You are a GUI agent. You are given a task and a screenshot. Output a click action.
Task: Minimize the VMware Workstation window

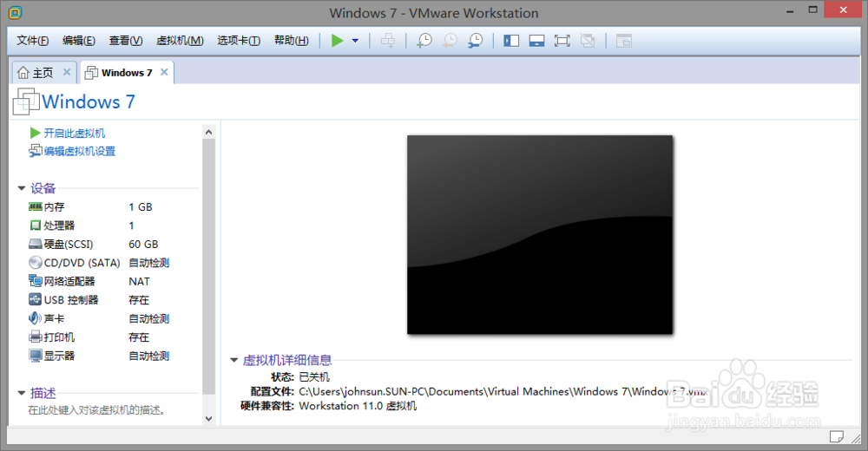point(790,10)
